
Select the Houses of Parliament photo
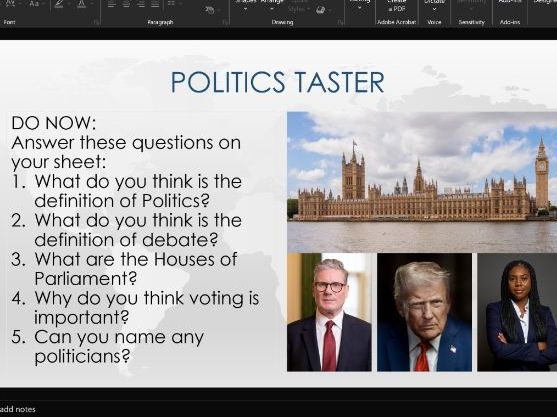point(422,182)
